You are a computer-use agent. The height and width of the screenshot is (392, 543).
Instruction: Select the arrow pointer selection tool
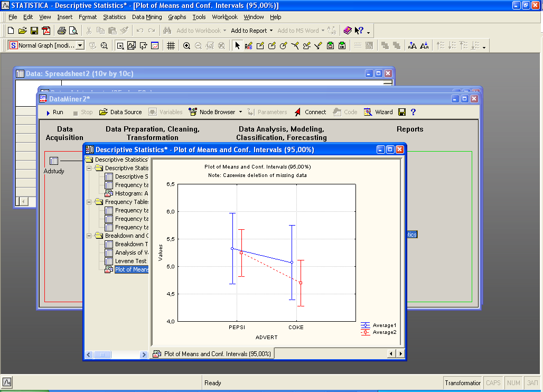(237, 46)
